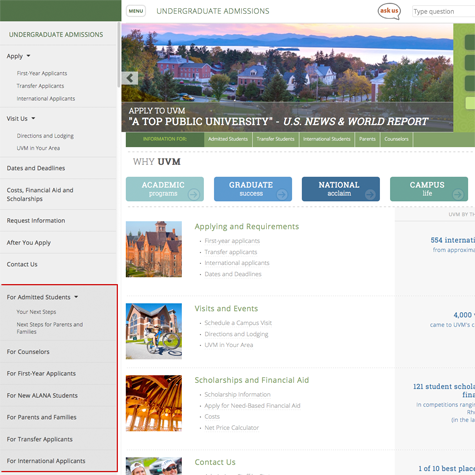Screen dimensions: 475x475
Task: Select For Parents and Families sidebar item
Action: click(x=41, y=417)
